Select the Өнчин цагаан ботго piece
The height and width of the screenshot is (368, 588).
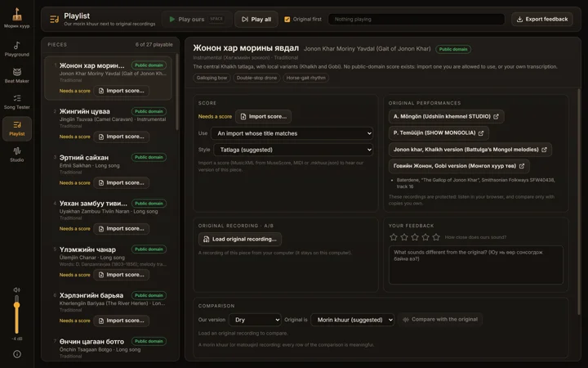pos(108,347)
